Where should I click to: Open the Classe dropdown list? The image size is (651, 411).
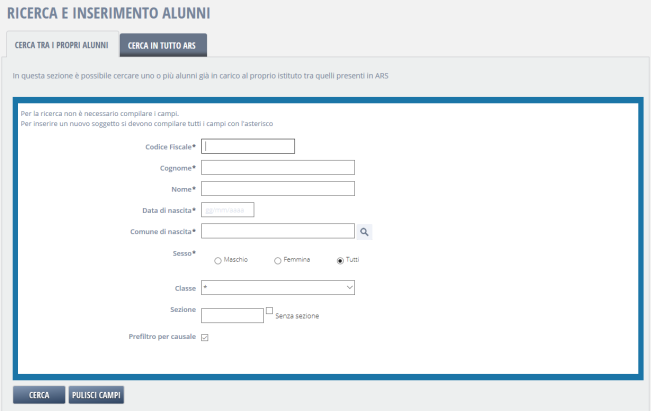[x=278, y=288]
